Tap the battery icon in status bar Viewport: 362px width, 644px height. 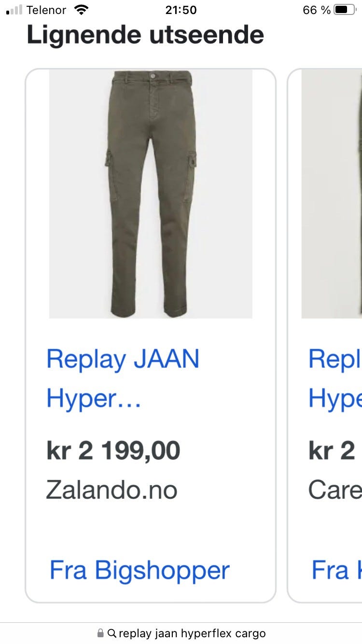tap(345, 10)
